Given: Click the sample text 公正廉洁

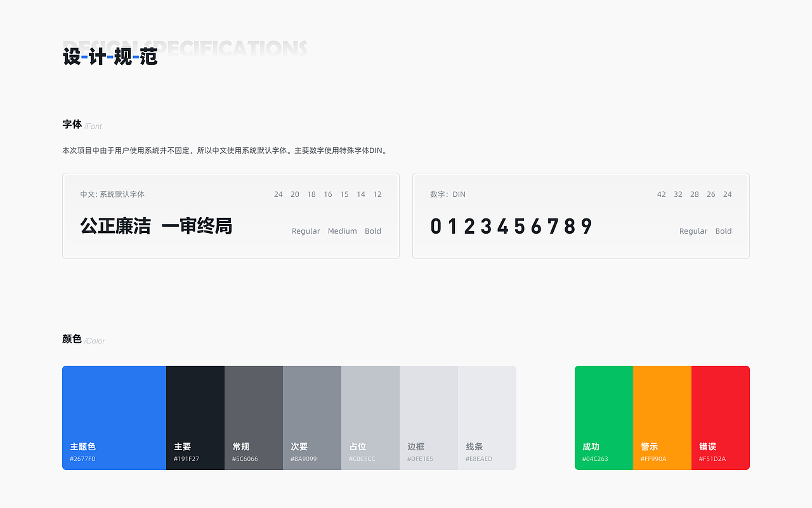Looking at the screenshot, I should [115, 226].
